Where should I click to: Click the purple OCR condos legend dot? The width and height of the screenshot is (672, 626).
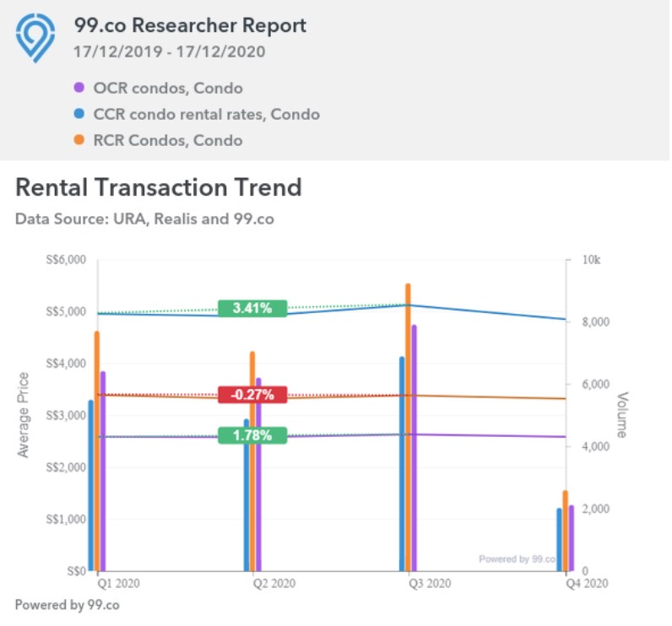pos(79,87)
